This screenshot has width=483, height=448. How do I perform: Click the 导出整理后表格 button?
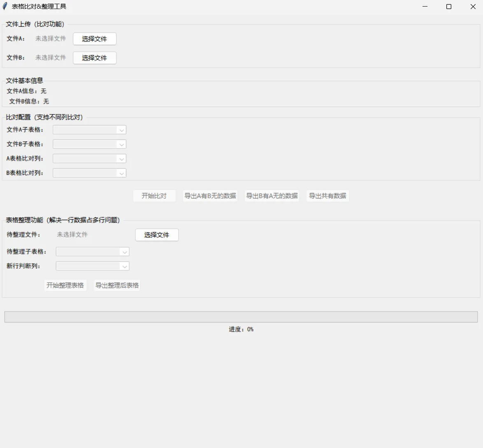coord(117,286)
